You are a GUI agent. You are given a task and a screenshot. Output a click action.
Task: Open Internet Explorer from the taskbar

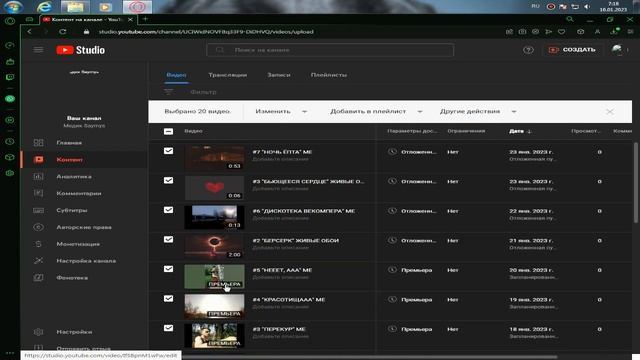point(44,7)
